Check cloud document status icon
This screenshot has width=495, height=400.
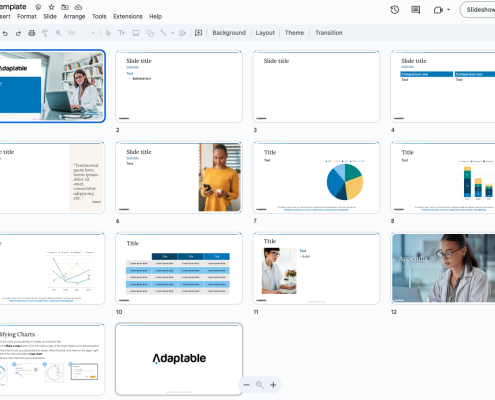click(x=78, y=7)
